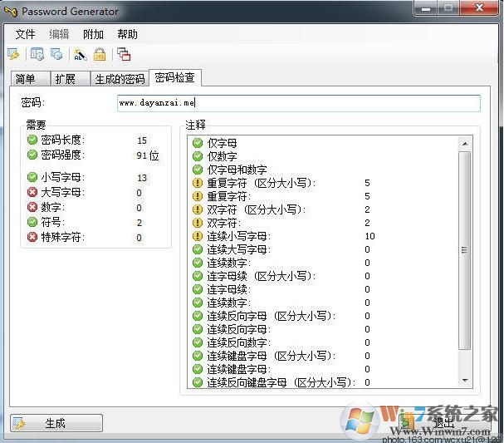Switch to the 生成的密码 tab

120,79
